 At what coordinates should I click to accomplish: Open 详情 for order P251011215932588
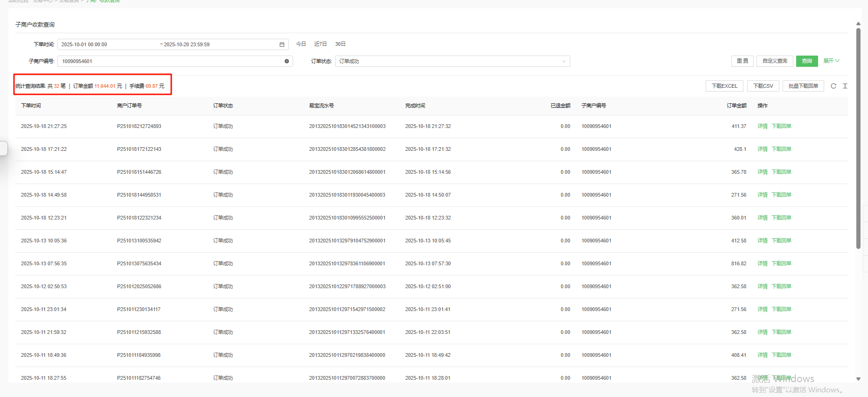tap(763, 332)
